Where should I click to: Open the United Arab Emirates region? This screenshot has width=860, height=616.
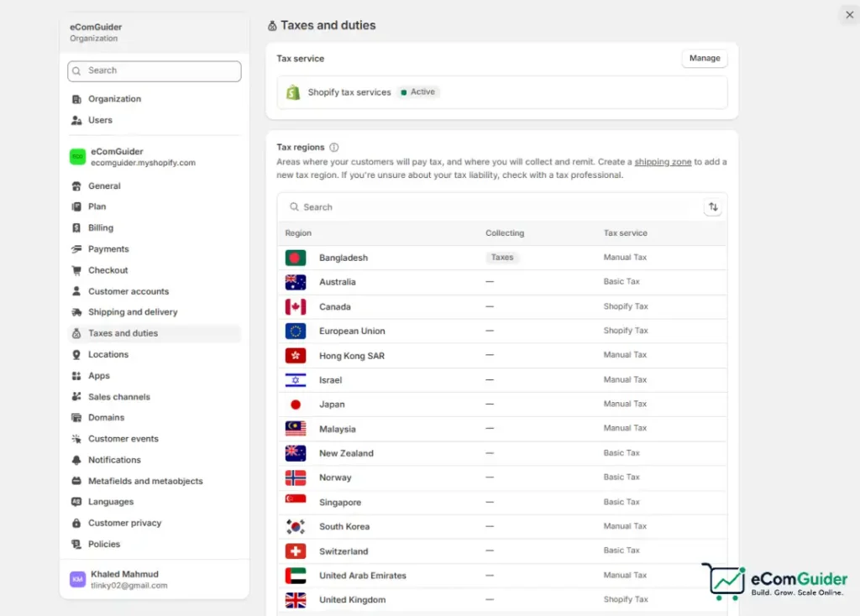coord(502,576)
